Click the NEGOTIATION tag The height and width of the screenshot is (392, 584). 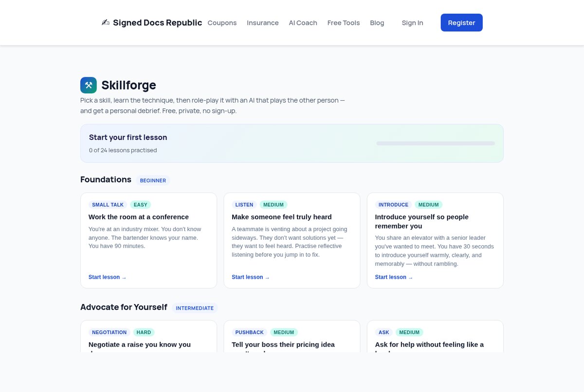109,332
